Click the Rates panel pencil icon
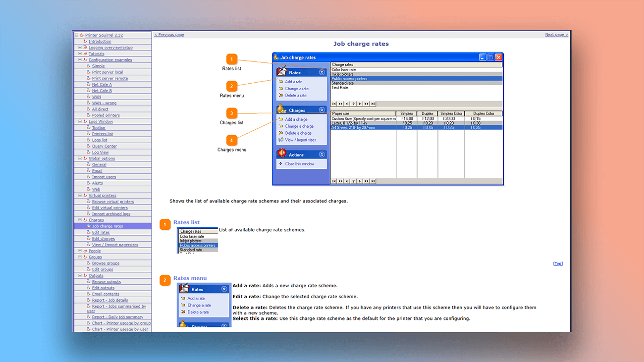Screen dimensions: 644x362 (282, 71)
